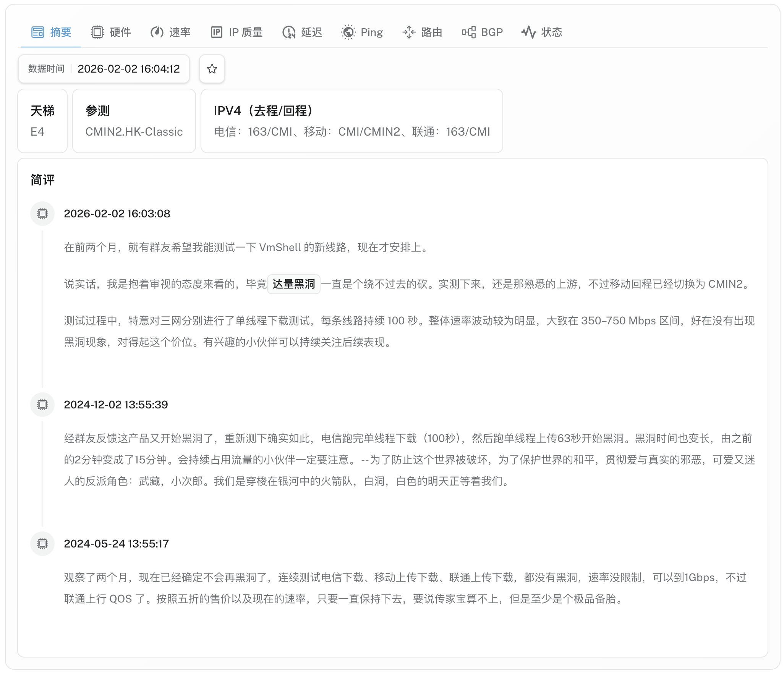This screenshot has height=677, width=784.
Task: Click the Ping globe icon
Action: [x=348, y=32]
